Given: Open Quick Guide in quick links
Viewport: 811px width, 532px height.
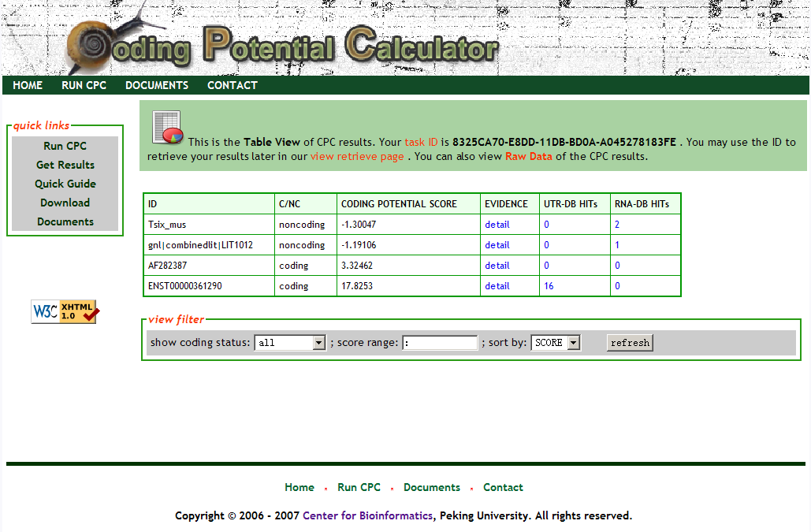Looking at the screenshot, I should pos(65,184).
